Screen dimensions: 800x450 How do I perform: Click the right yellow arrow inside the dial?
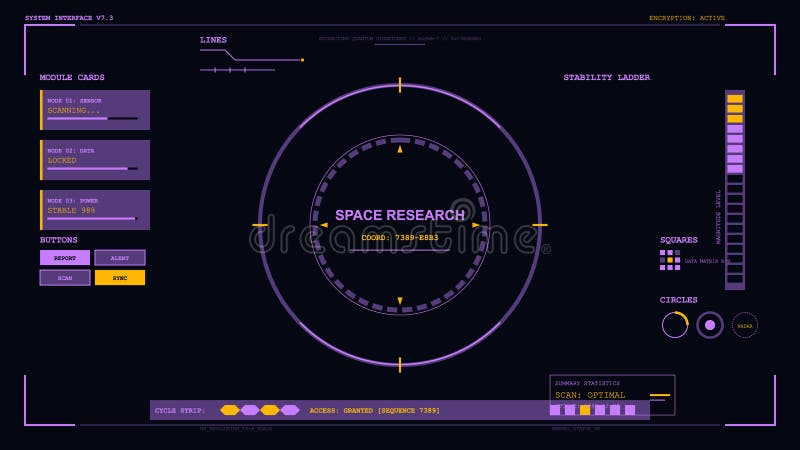tap(476, 225)
